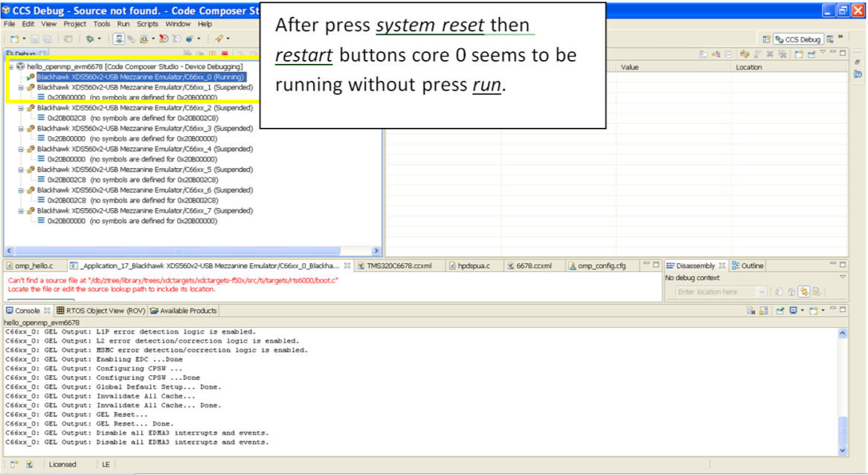
Task: Click the Open Console icon
Action: pos(813,310)
